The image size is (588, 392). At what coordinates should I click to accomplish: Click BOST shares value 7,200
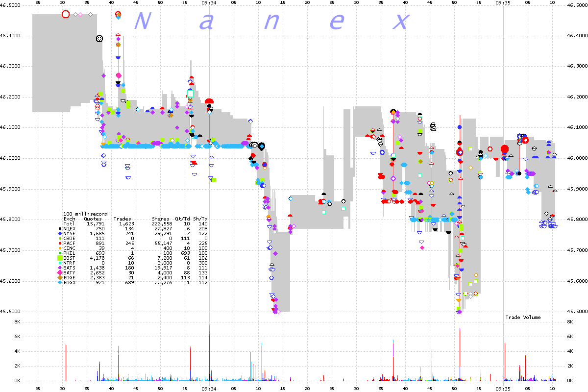(165, 257)
